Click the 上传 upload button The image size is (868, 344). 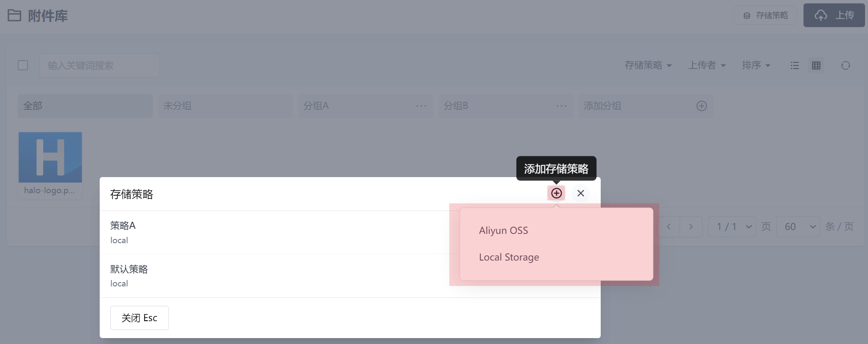tap(834, 15)
